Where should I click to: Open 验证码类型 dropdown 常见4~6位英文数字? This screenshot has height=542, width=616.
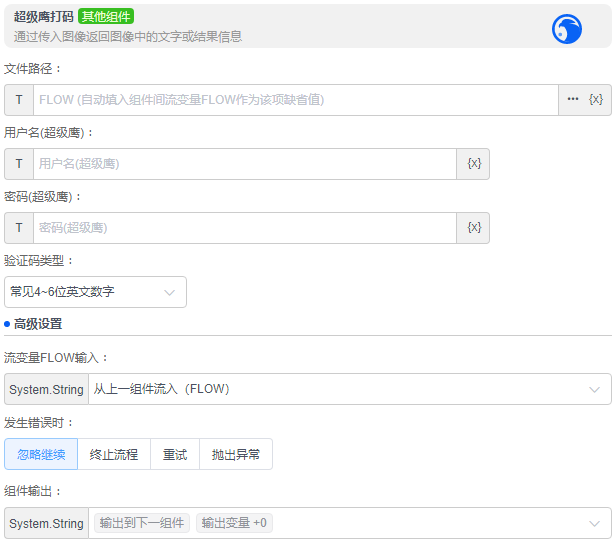tap(95, 292)
